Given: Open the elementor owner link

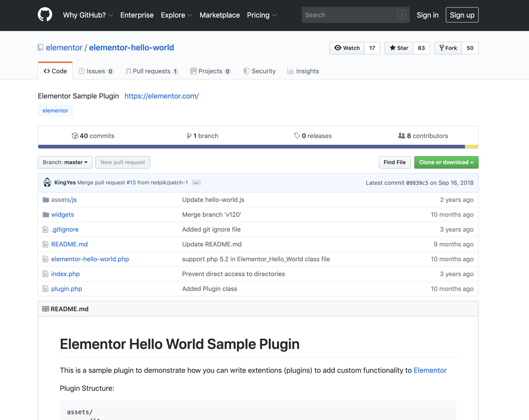Looking at the screenshot, I should pyautogui.click(x=64, y=48).
